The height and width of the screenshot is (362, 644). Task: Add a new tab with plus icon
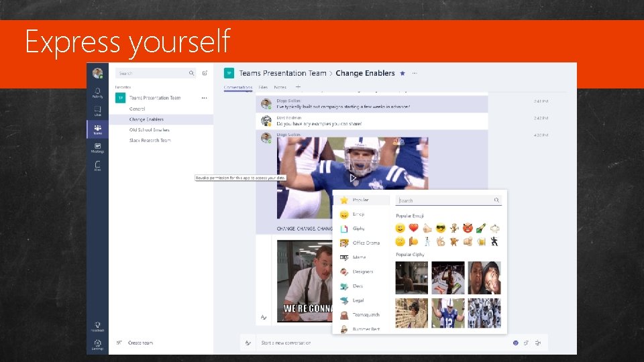[x=298, y=86]
